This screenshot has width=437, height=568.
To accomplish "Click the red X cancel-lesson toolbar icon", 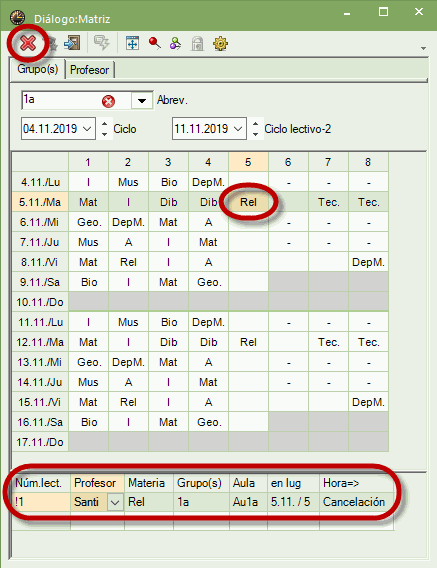I will (x=28, y=44).
